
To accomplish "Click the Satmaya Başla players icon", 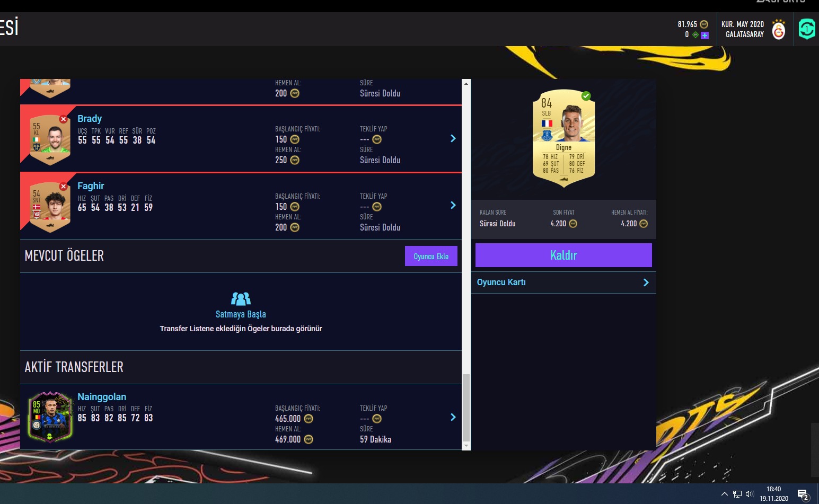I will (241, 299).
